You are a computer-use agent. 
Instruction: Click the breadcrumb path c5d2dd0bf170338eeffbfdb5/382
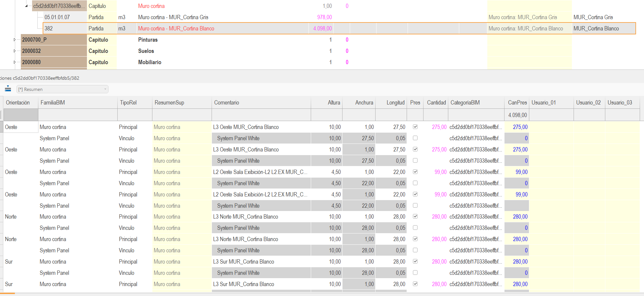[x=46, y=78]
